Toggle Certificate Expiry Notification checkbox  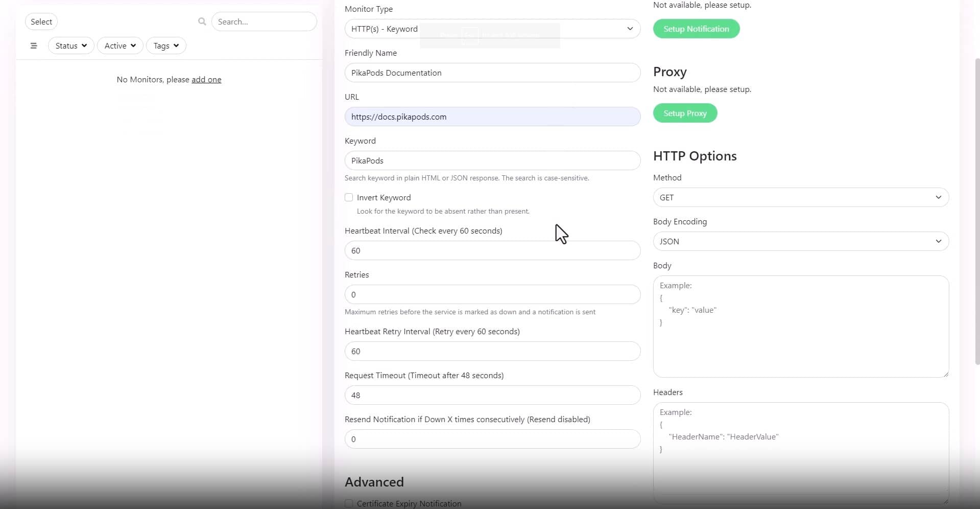(x=349, y=503)
